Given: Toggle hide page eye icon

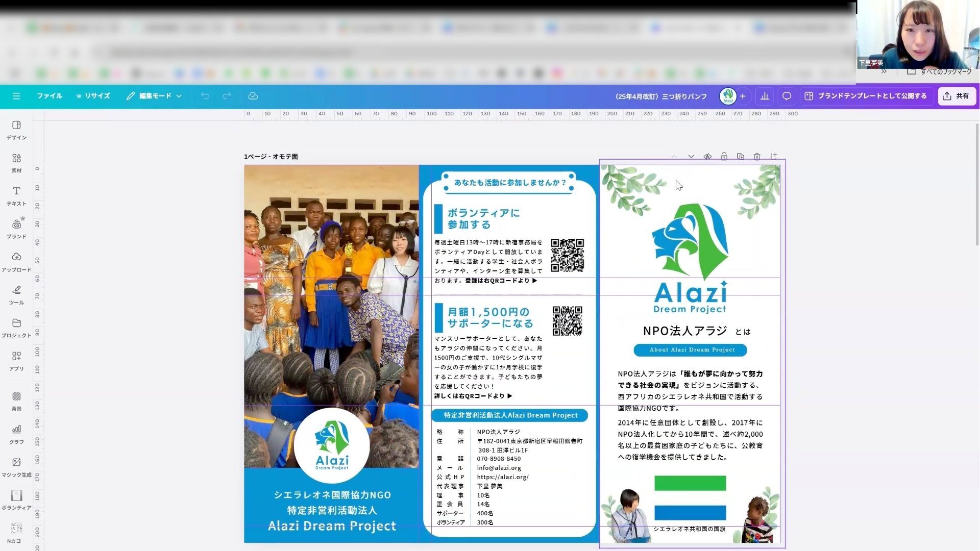Looking at the screenshot, I should point(707,157).
